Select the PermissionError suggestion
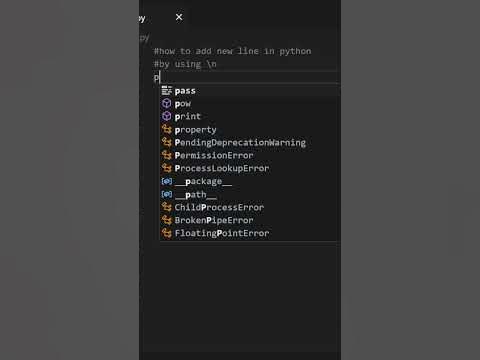 (250, 155)
